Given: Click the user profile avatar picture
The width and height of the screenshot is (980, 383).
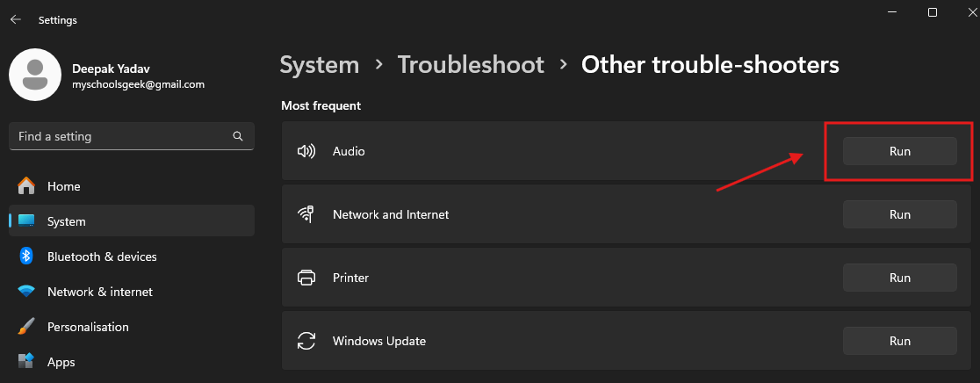Looking at the screenshot, I should 34,74.
